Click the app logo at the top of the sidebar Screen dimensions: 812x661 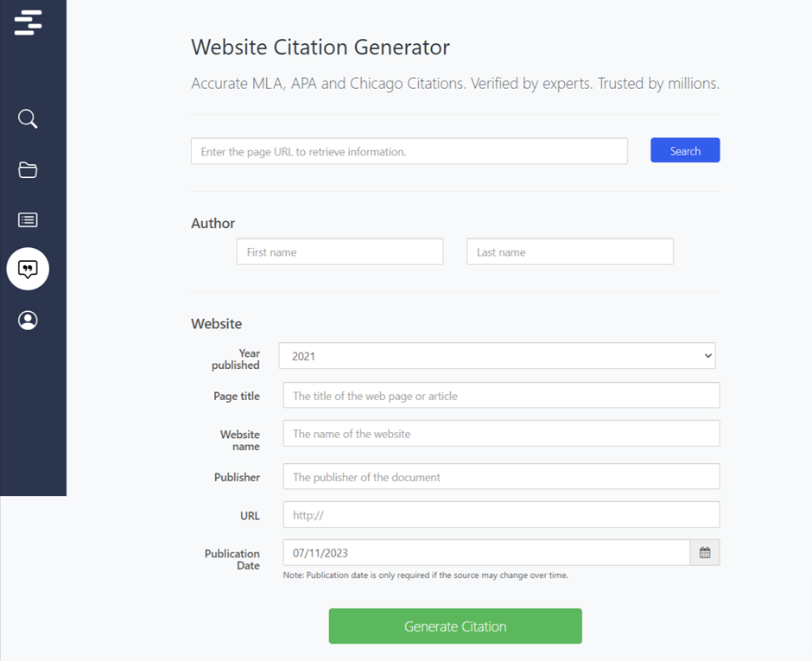28,22
